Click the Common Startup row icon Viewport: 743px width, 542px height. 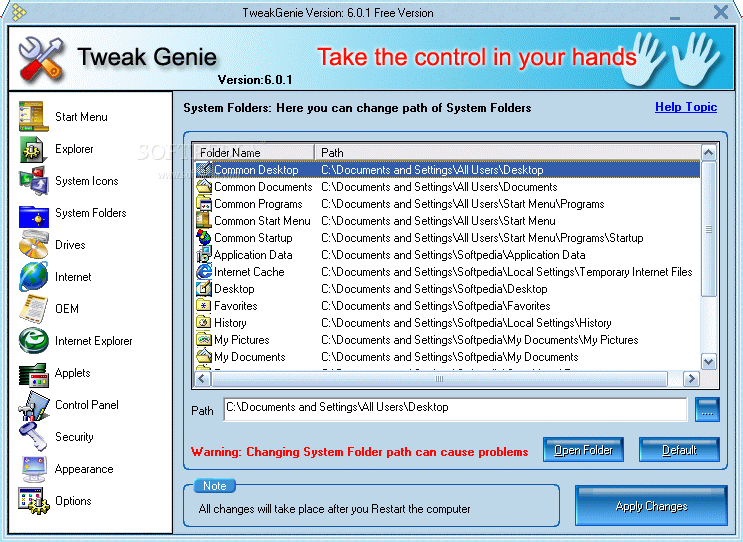pyautogui.click(x=204, y=237)
